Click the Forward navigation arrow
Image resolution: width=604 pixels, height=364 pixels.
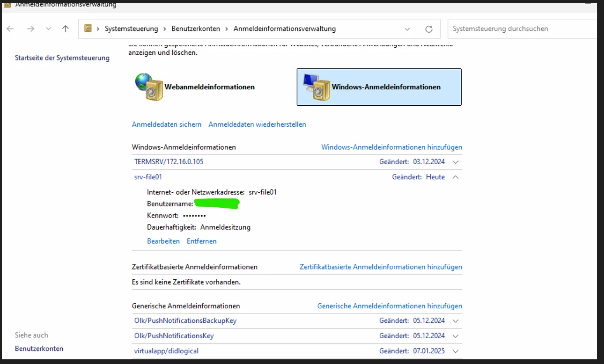[x=30, y=29]
